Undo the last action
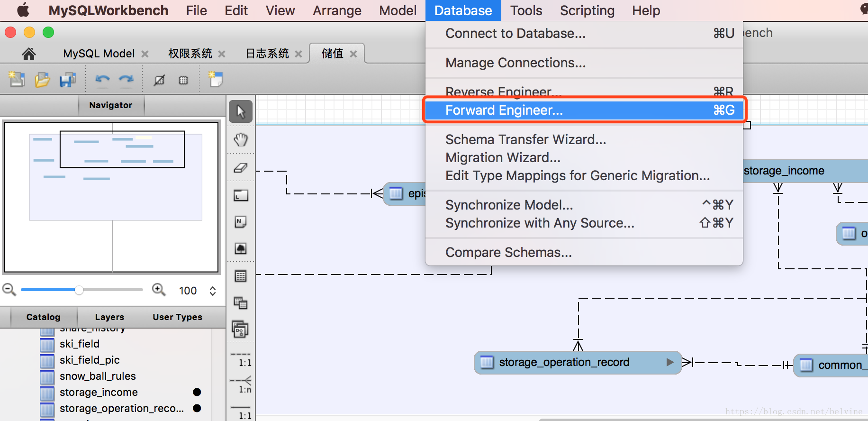Viewport: 868px width, 421px height. (102, 80)
